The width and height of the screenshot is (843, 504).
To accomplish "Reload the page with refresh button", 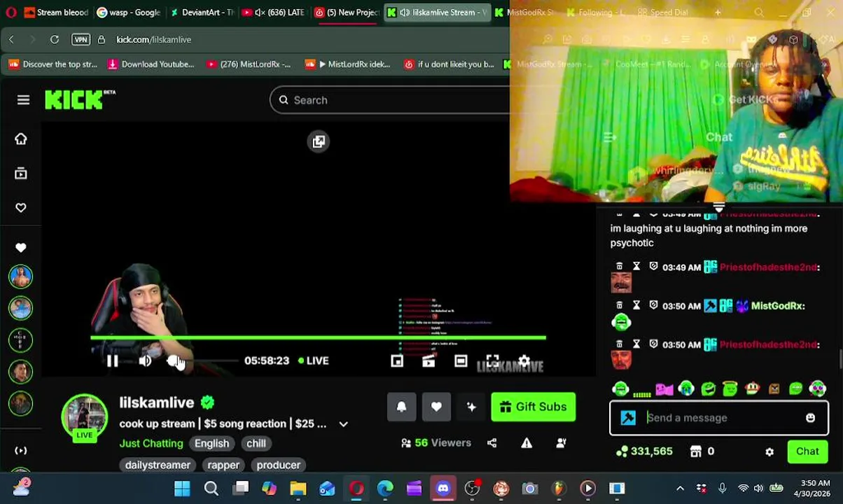I will pyautogui.click(x=55, y=39).
